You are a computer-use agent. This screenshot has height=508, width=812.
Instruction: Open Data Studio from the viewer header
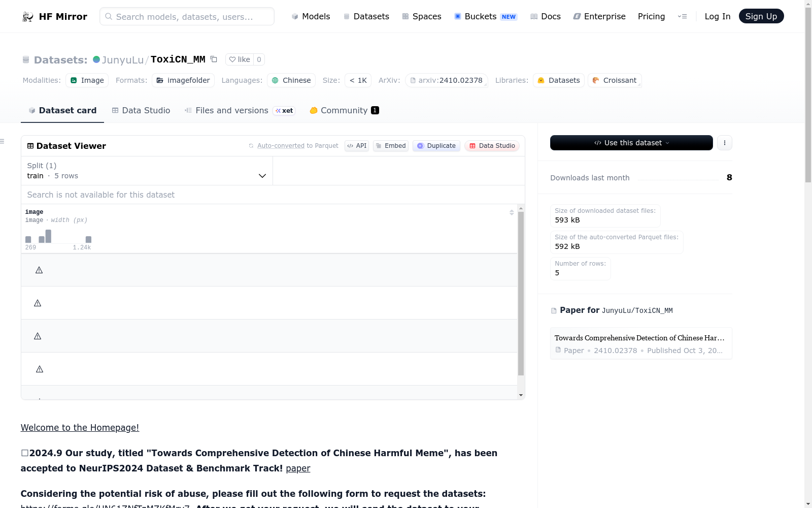click(x=492, y=146)
